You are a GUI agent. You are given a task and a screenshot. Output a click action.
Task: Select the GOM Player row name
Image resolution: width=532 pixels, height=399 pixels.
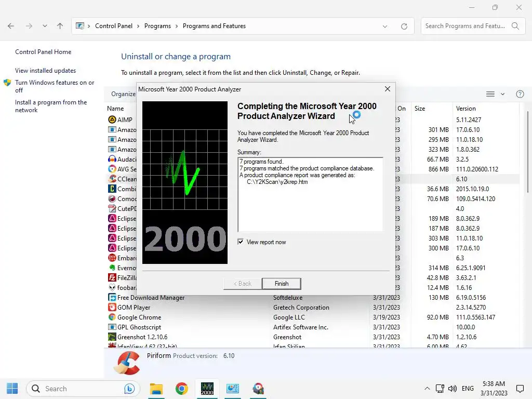134,308
